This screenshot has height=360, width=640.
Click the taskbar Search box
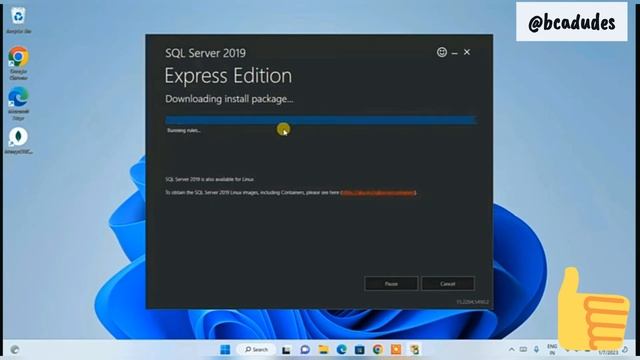pos(256,349)
